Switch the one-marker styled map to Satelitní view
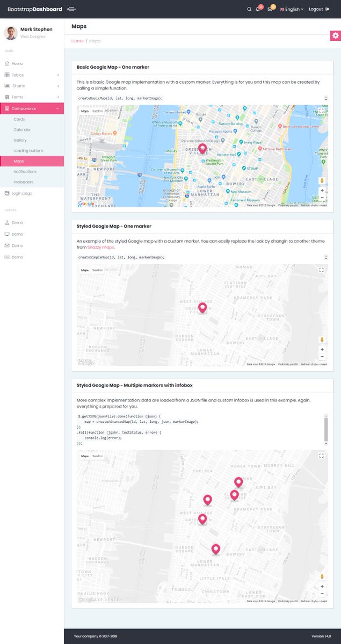Screen dimensions: 341x644 coord(97,270)
